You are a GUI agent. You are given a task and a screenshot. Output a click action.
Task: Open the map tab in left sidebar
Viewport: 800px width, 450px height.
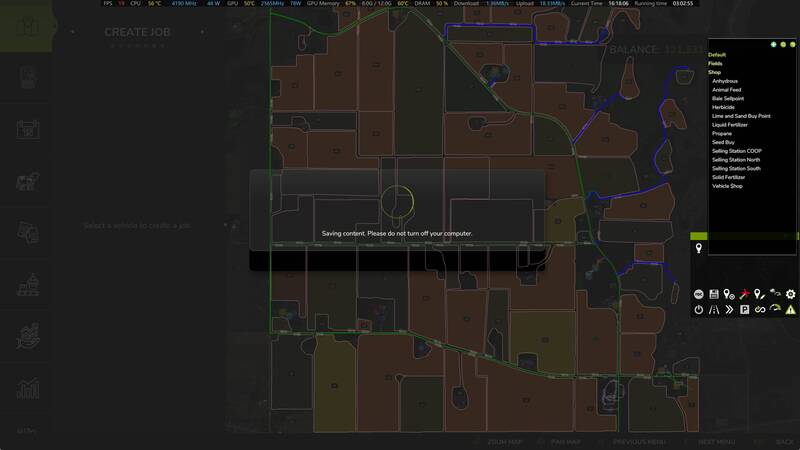(x=27, y=27)
